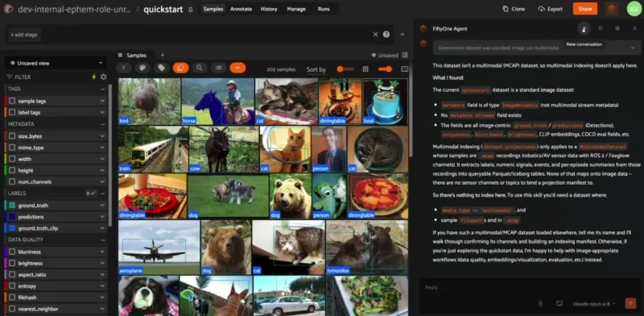Click the orange Share button
Image resolution: width=644 pixels, height=316 pixels.
(585, 9)
